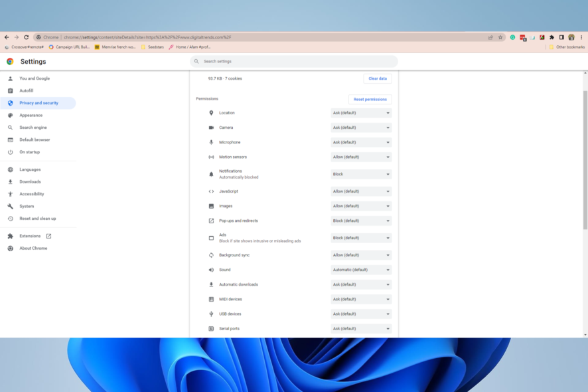This screenshot has width=588, height=392.
Task: Open the Camera permission dropdown
Action: point(360,128)
